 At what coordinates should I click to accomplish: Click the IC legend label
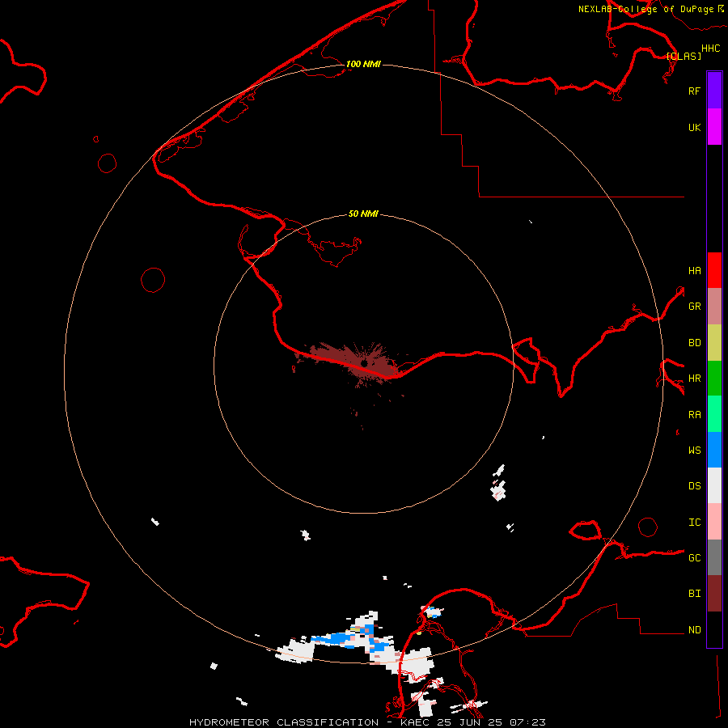694,522
